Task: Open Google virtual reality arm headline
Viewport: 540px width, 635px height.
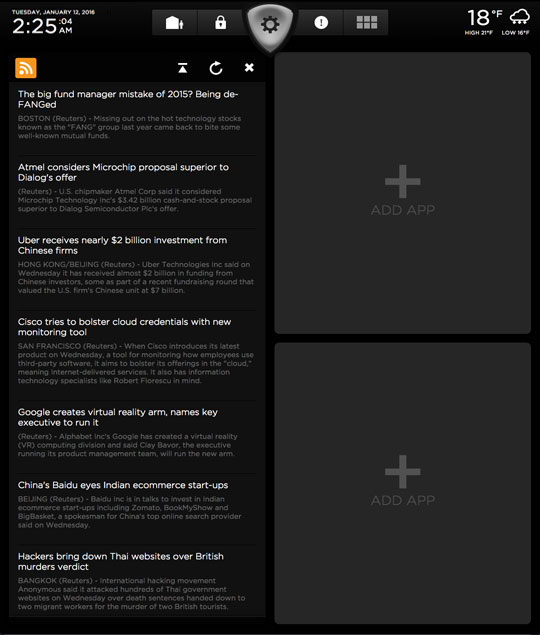Action: point(118,417)
